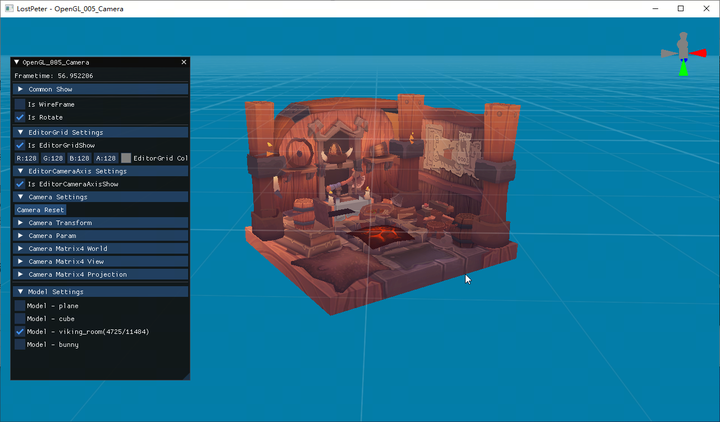Toggle Is EditorCameraAxisShow checkbox
Viewport: 720px width, 422px height.
[x=20, y=184]
